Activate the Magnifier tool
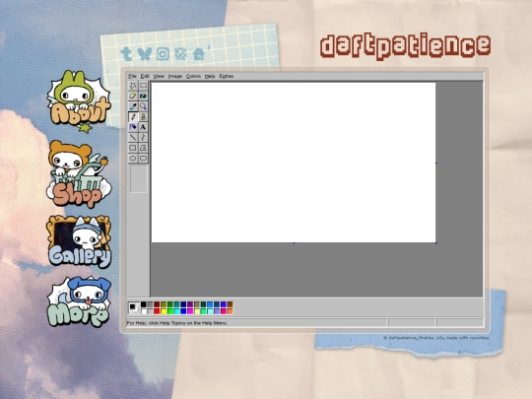 click(143, 106)
